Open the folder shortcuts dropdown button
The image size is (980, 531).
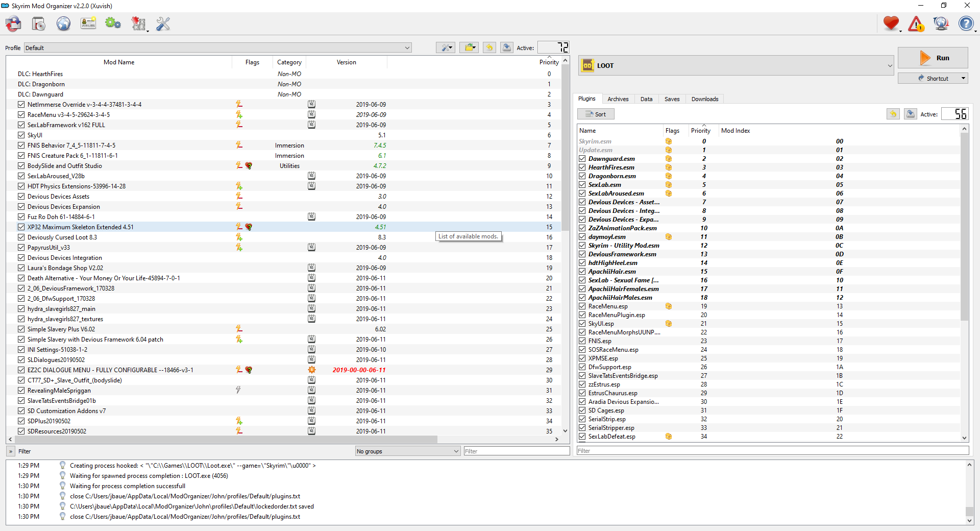tap(469, 47)
